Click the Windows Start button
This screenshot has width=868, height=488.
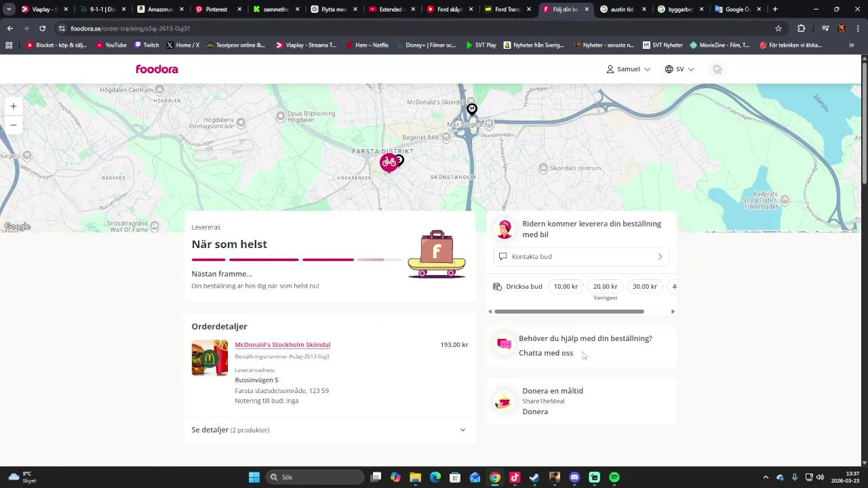(254, 477)
